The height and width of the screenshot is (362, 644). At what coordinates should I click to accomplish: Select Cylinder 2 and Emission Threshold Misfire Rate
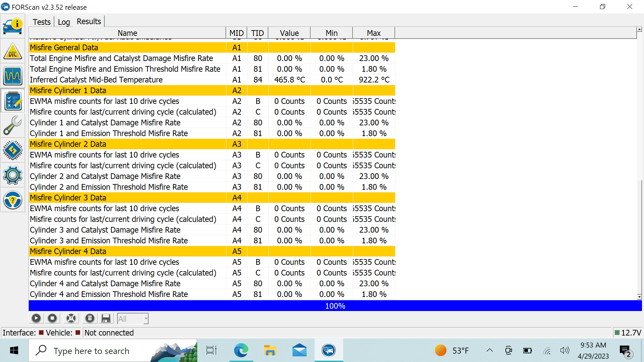click(x=212, y=187)
